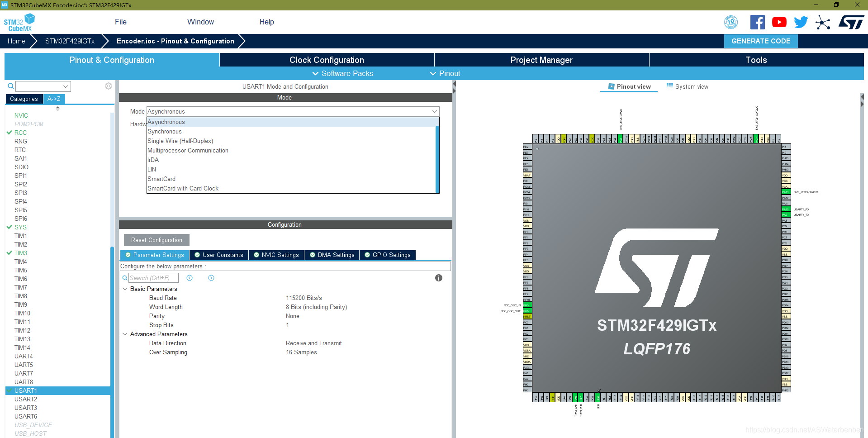Viewport: 868px width, 438px height.
Task: Select the Categories listing tab
Action: (x=24, y=99)
